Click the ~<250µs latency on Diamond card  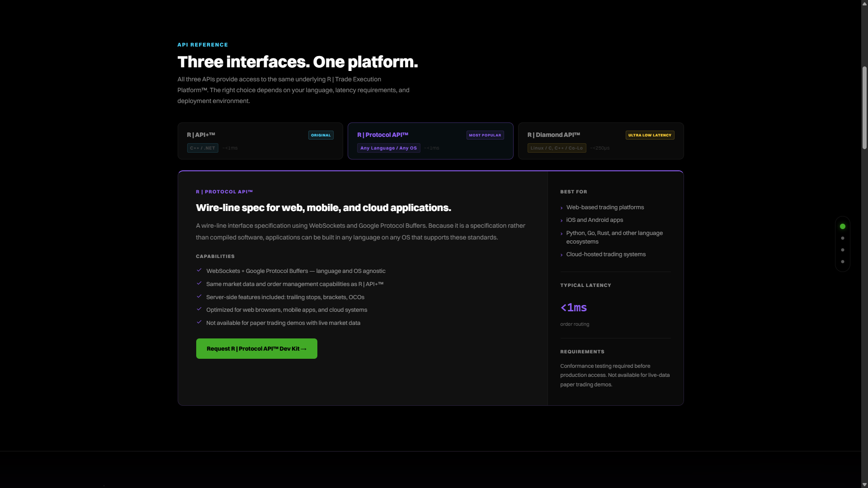pyautogui.click(x=600, y=148)
